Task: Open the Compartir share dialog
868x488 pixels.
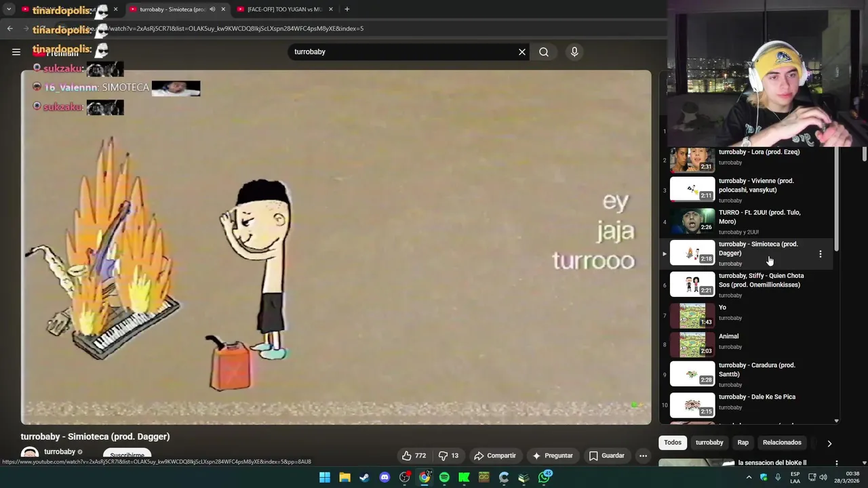Action: coord(495,455)
